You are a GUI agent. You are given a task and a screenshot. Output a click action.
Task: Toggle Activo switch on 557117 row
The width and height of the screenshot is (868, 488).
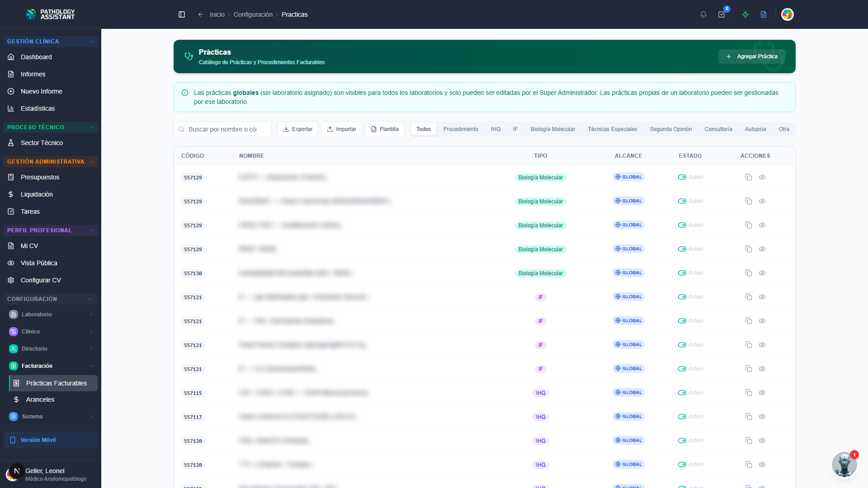click(x=682, y=417)
